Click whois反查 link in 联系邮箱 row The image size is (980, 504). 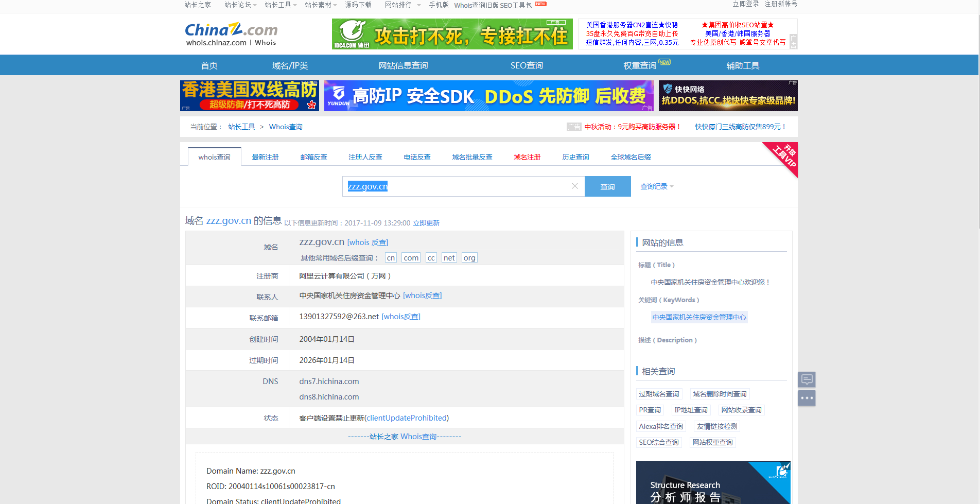(x=401, y=317)
